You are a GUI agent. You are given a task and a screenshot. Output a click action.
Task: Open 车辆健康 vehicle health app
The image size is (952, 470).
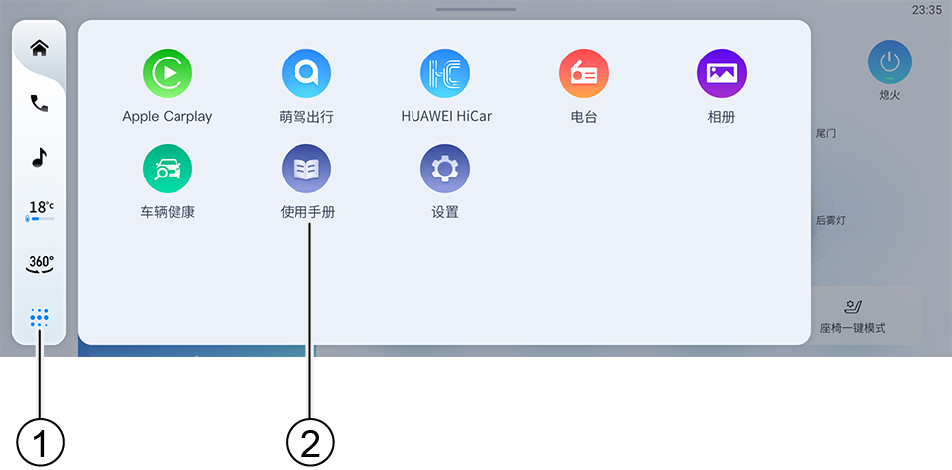coord(167,169)
